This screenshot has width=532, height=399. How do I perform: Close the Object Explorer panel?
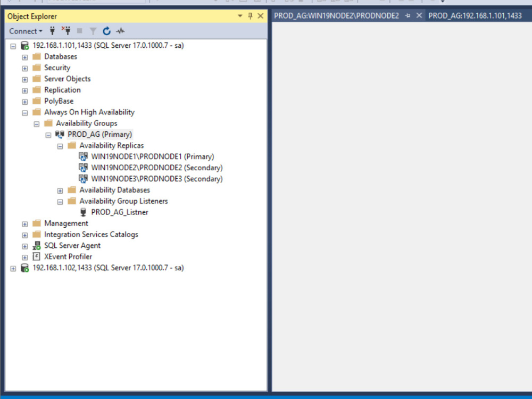click(x=261, y=16)
